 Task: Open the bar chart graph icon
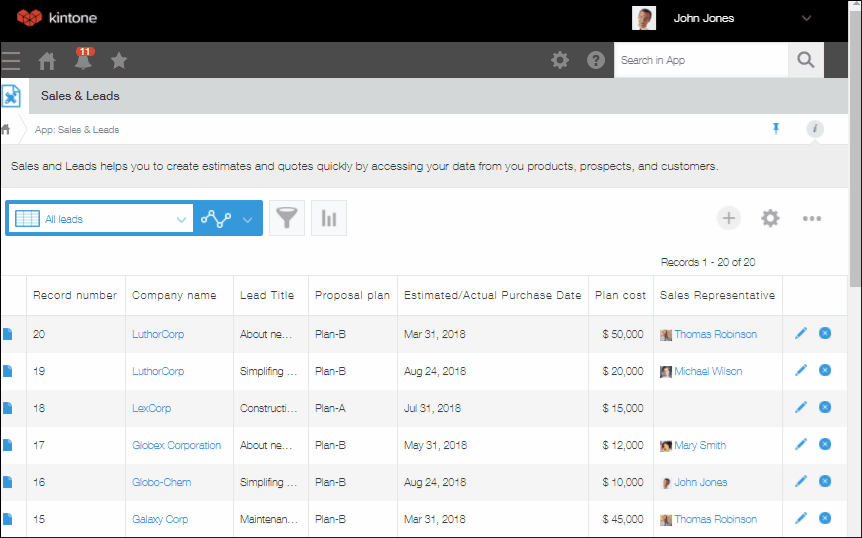[x=329, y=218]
